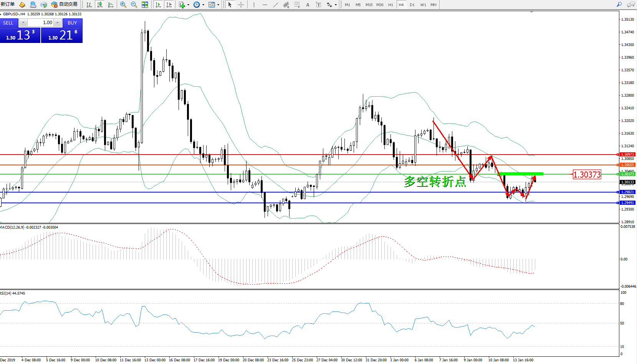This screenshot has width=637, height=364.
Task: Toggle candlestick chart mode
Action: click(x=100, y=5)
